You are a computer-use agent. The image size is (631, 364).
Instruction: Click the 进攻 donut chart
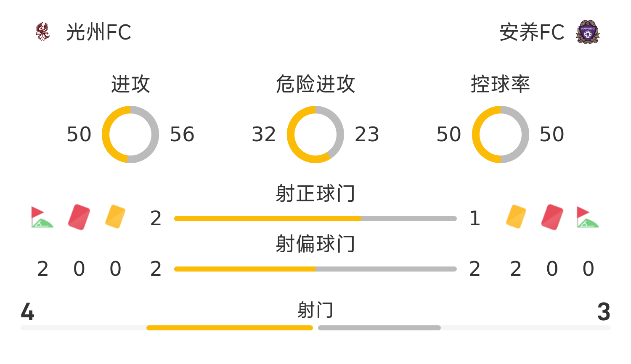coord(130,135)
